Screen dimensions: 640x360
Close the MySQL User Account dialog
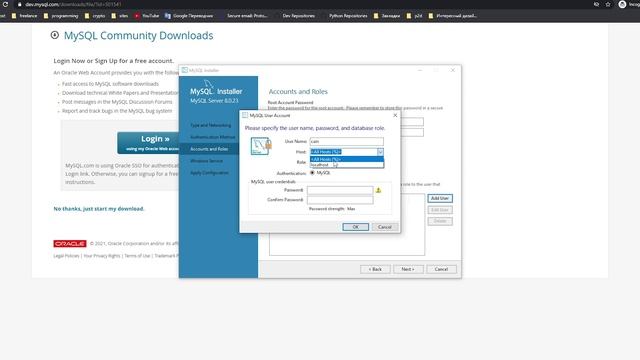coord(395,116)
